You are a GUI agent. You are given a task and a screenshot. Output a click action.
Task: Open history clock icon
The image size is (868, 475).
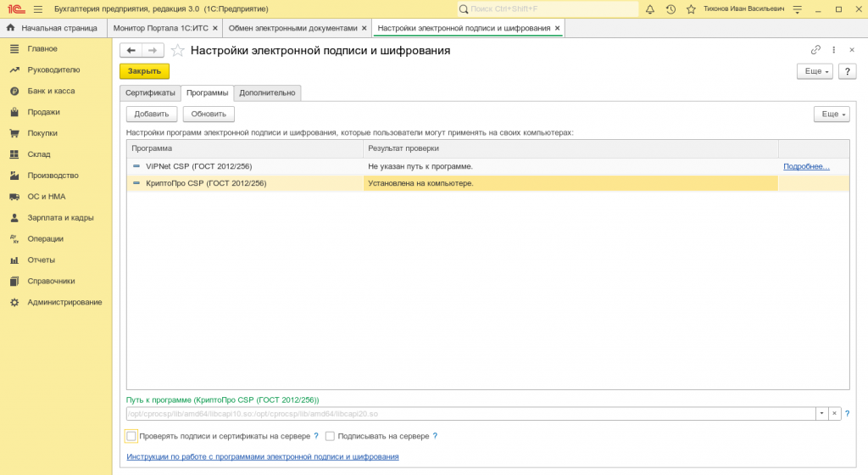click(x=670, y=8)
